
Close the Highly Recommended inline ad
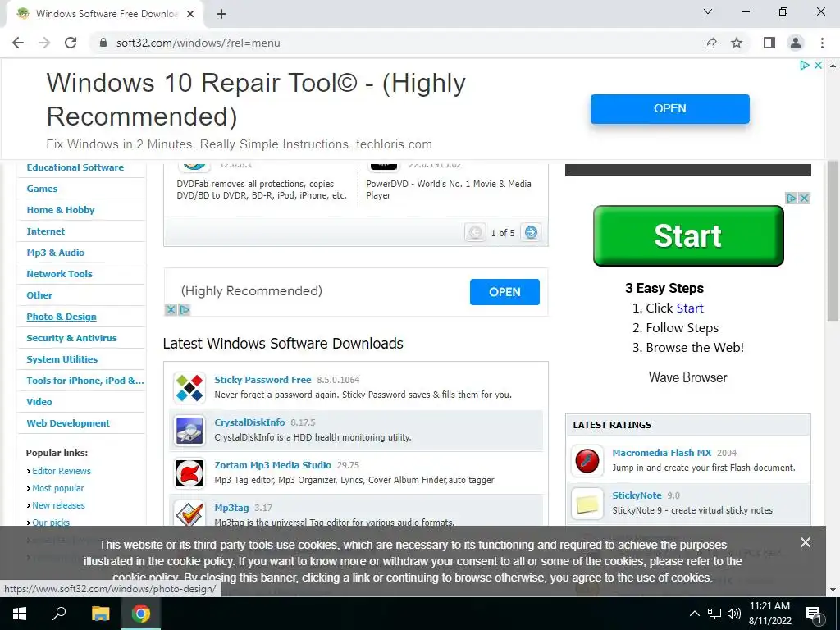(x=171, y=309)
